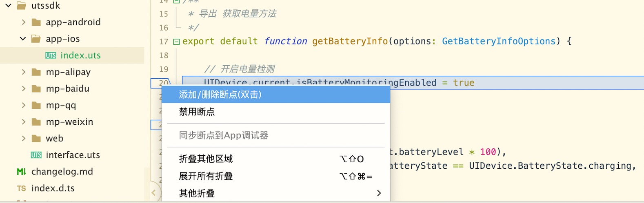Open the index.uts file
The image size is (644, 203).
(80, 55)
